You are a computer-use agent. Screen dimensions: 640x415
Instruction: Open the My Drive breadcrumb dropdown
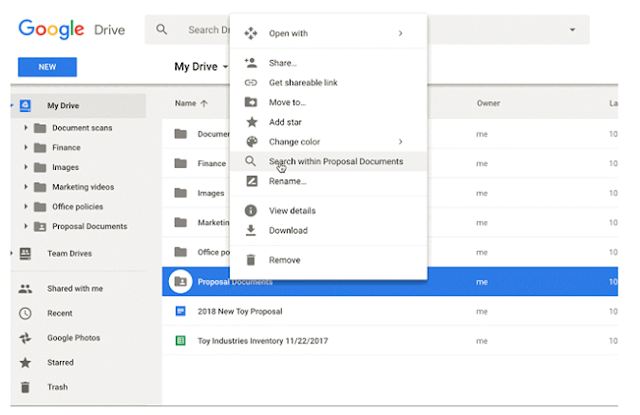coord(225,67)
